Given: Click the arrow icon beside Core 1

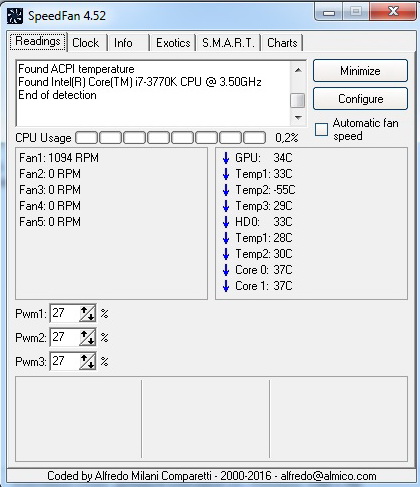Looking at the screenshot, I should pos(226,286).
